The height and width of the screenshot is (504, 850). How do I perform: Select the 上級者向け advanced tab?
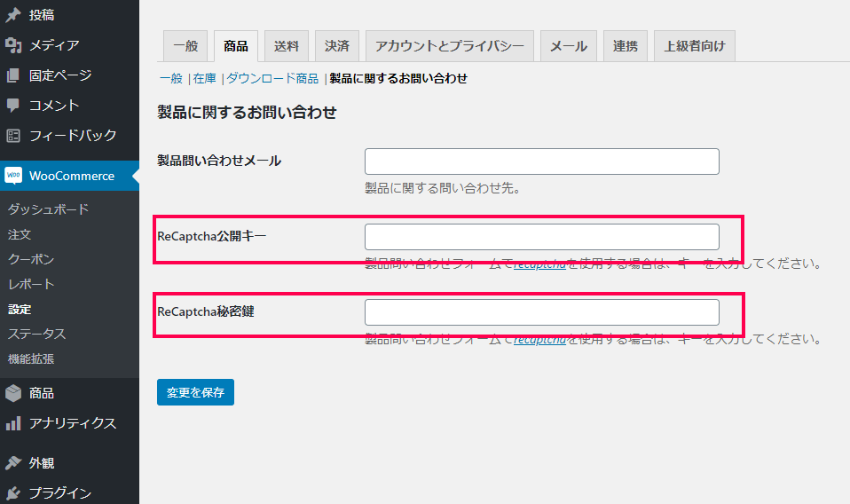(694, 46)
